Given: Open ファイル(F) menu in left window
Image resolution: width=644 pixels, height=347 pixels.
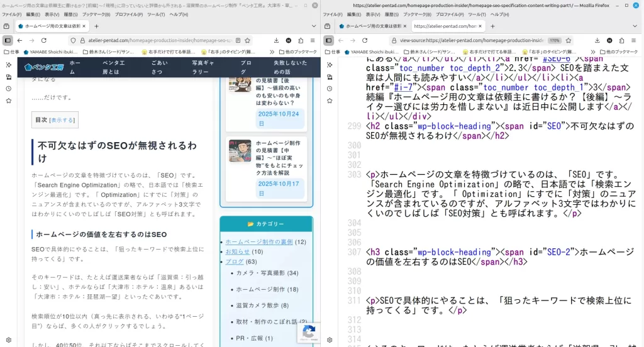Looking at the screenshot, I should click(11, 14).
